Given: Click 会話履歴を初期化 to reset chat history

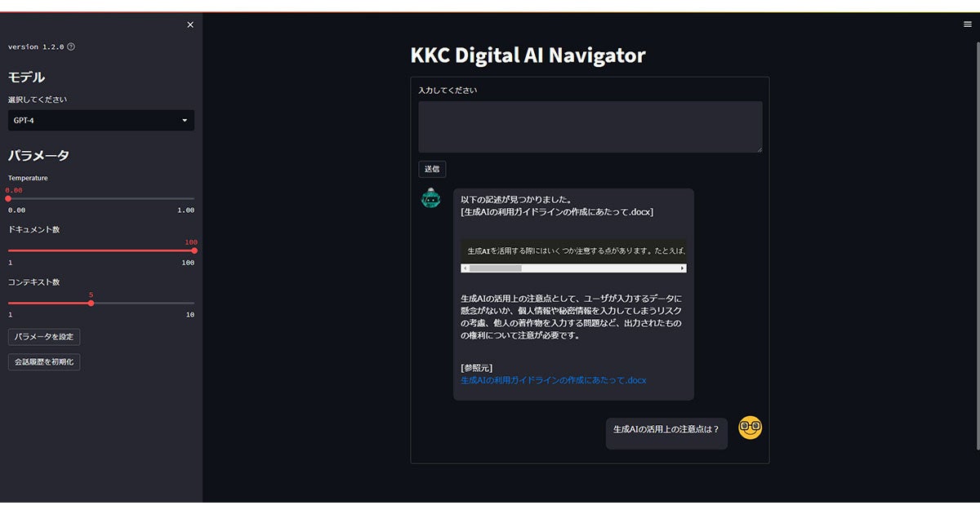Looking at the screenshot, I should (43, 362).
